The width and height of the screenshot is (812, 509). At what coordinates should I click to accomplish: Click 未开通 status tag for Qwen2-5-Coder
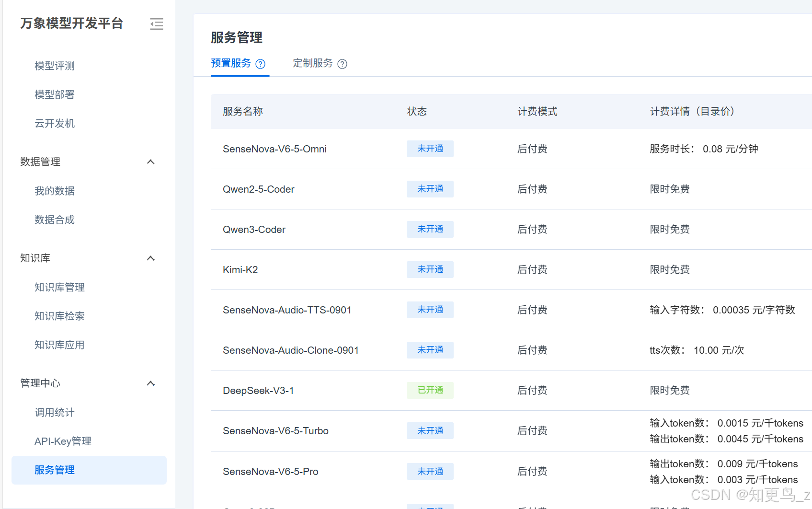click(430, 189)
